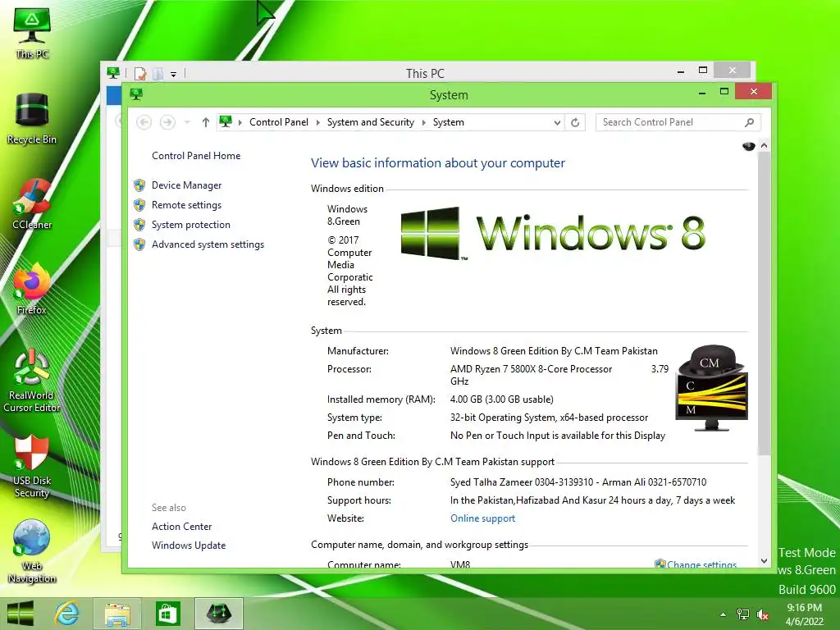Open Customize Quick Access Toolbar dropdown in This PC

coord(174,74)
